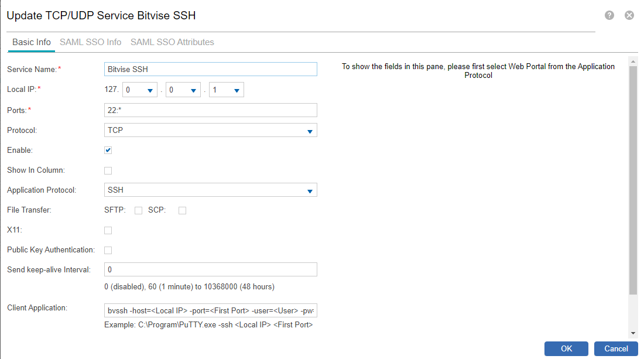Close the Update TCP/UDP Service dialog
The image size is (644, 359).
[x=629, y=15]
